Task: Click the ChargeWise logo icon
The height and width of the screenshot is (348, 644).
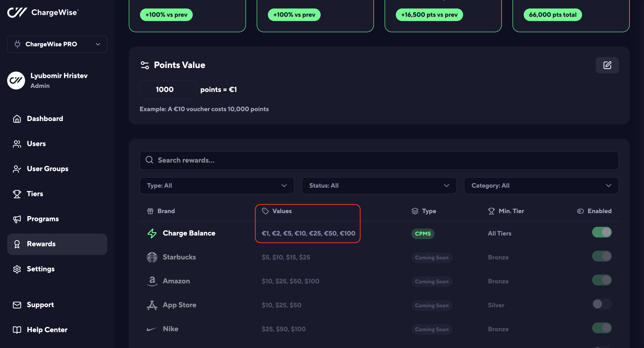Action: 17,12
